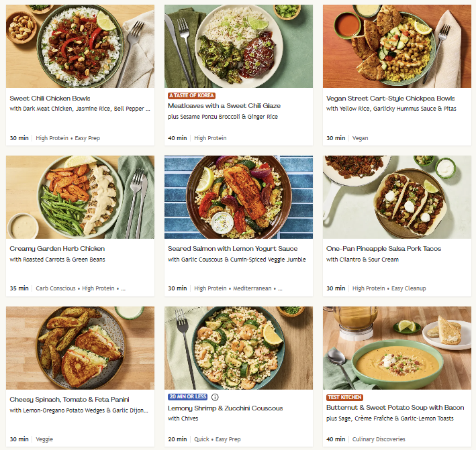Open the Sweet Chili Chicken Bowls photo
This screenshot has width=476, height=450.
coord(80,46)
